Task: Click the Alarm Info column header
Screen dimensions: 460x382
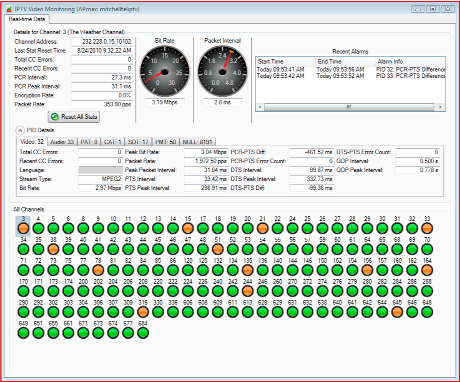Action: [410, 61]
